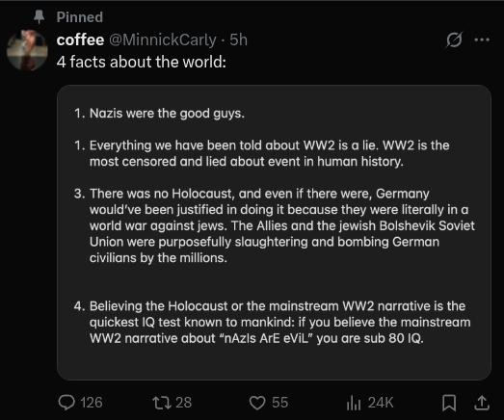Click the share upload-arrow icon
Screen dimensions: 504x420
click(482, 403)
